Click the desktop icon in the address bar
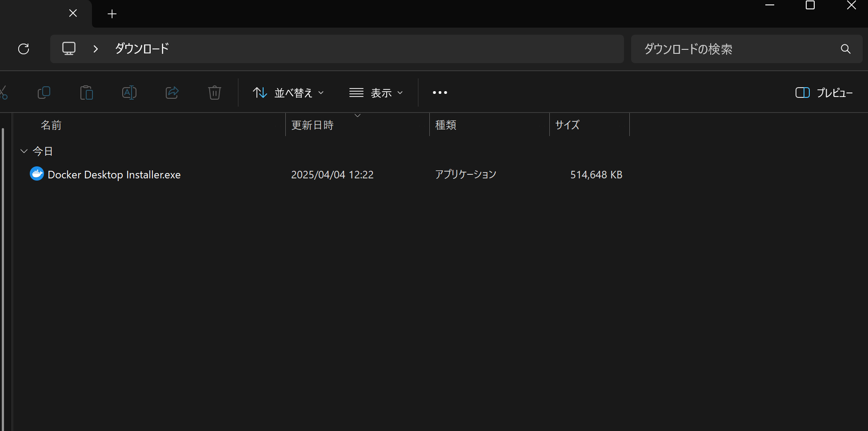868x431 pixels. coord(69,48)
